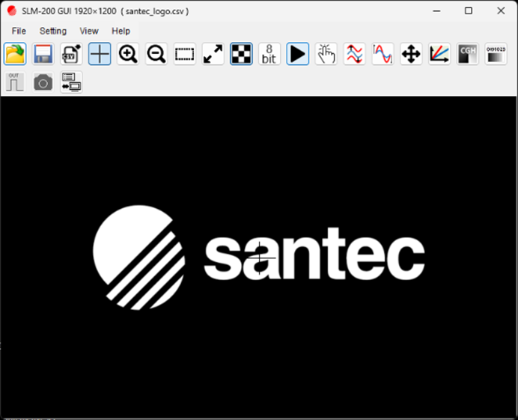Click the save floppy disk icon

(x=43, y=54)
